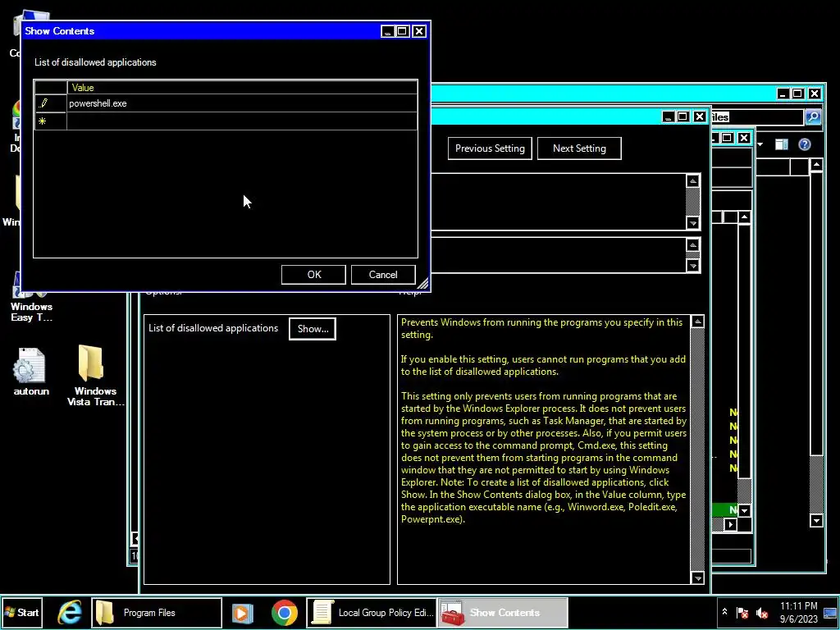840x630 pixels.
Task: Click the help text scrollbar down arrow
Action: [697, 577]
